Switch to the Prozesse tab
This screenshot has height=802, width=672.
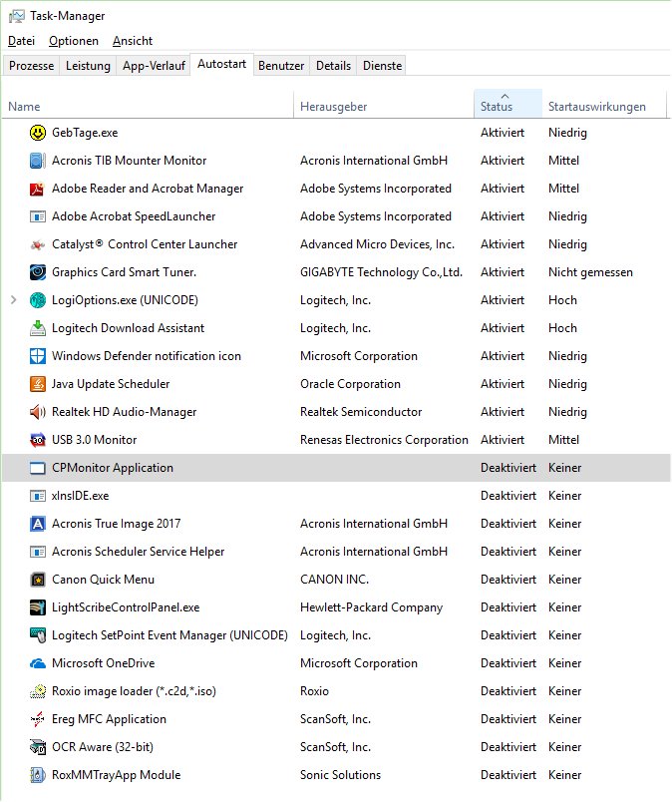(x=31, y=66)
